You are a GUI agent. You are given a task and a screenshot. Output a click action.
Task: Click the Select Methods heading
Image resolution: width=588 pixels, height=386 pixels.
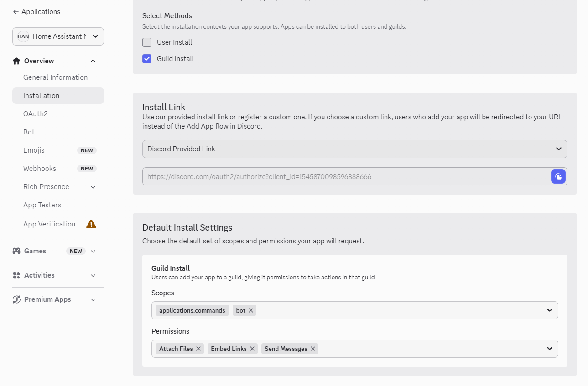(x=167, y=16)
